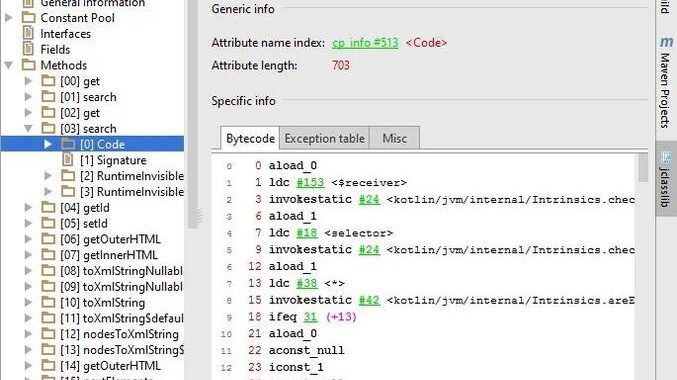Expand the [3] RuntimeInvisible node arrow
This screenshot has width=677, height=380.
tap(48, 192)
